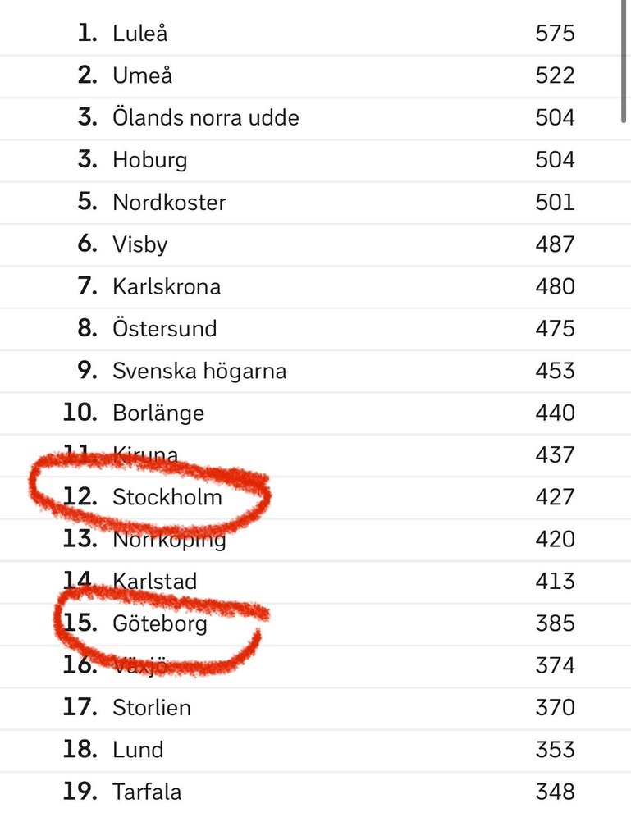Click the Tarfala row
Screen dimensions: 631x840
pyautogui.click(x=315, y=792)
